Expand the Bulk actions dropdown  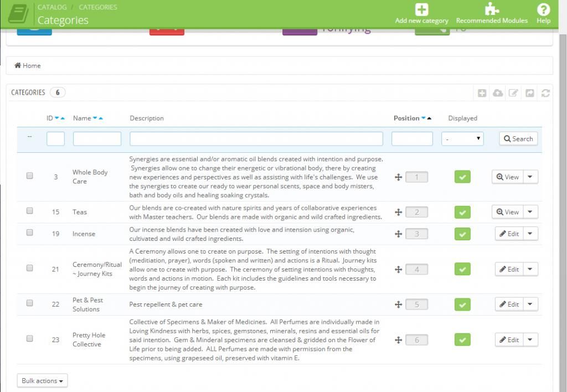[42, 381]
